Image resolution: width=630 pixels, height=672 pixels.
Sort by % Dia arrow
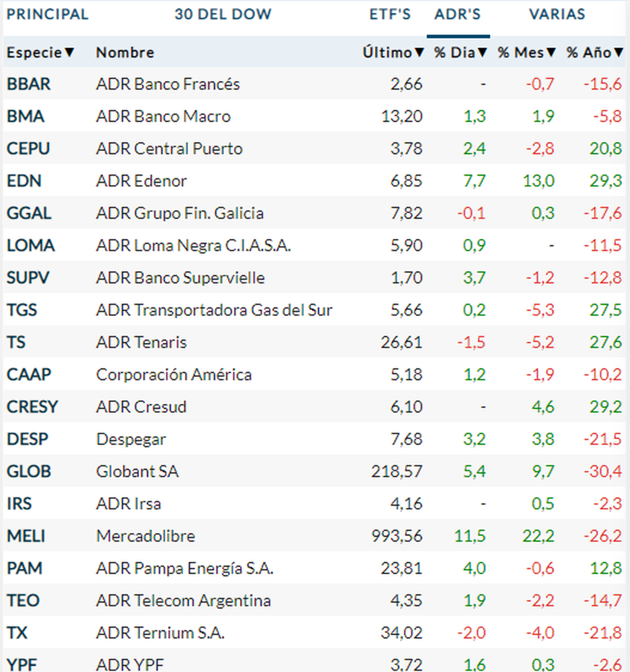[482, 52]
